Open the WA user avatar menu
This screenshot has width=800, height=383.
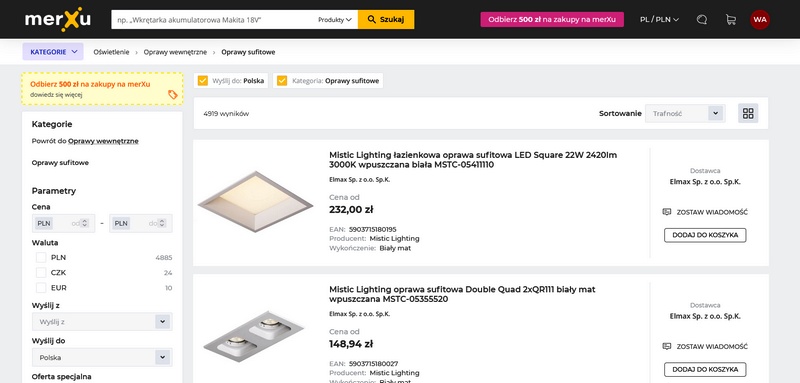[760, 19]
